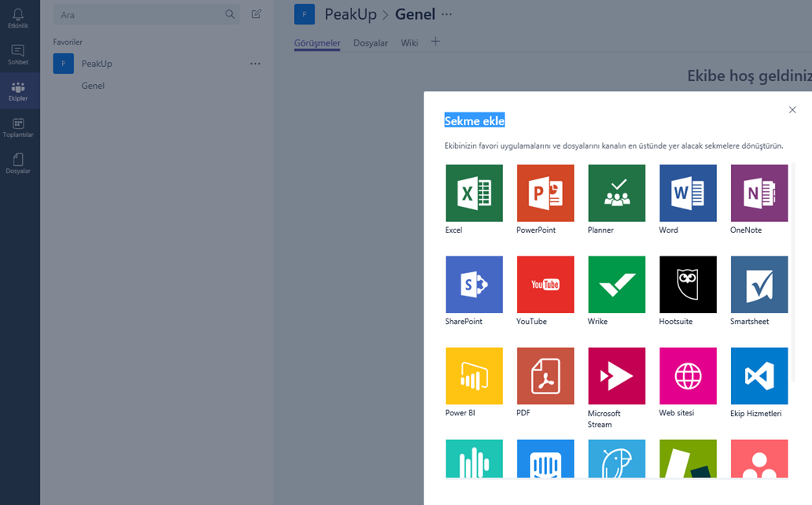Image resolution: width=812 pixels, height=505 pixels.
Task: Switch to the Wiki tab
Action: pyautogui.click(x=409, y=43)
